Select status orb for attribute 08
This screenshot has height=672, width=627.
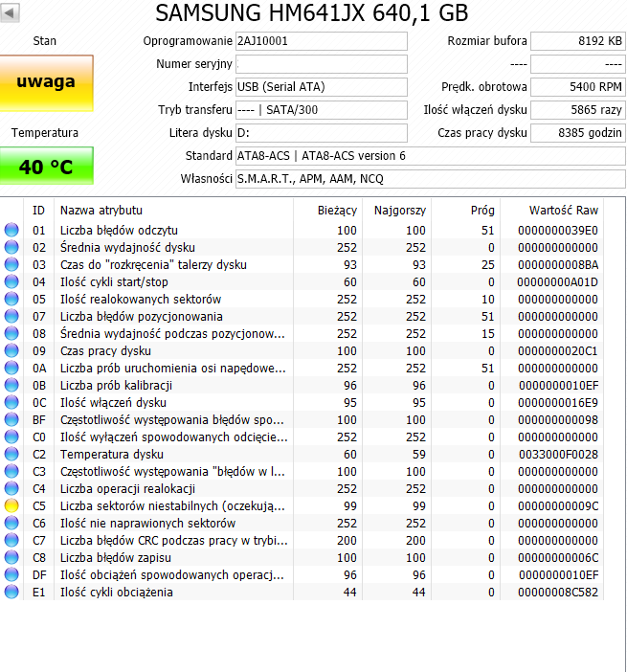click(x=11, y=333)
